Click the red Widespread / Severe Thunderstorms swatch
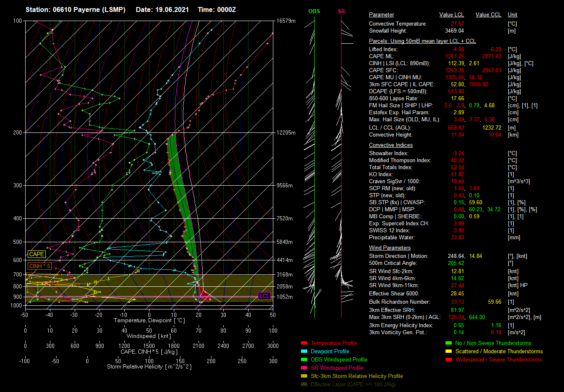This screenshot has height=392, width=564. 449,359
